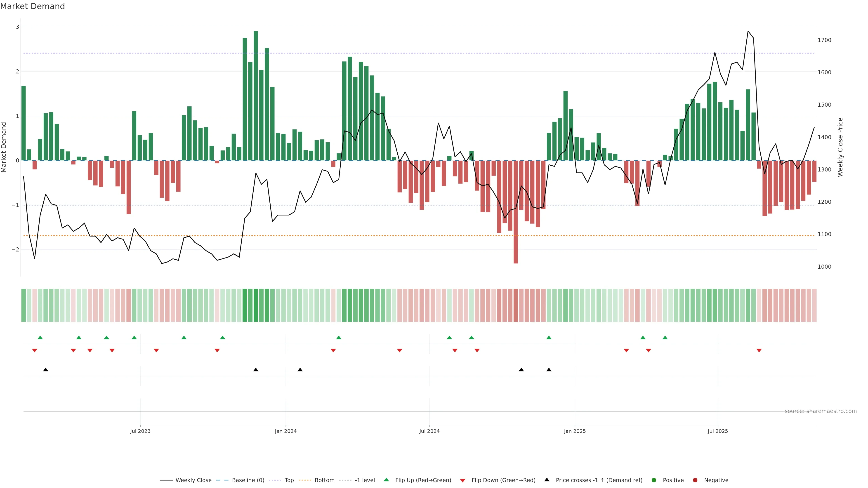The height and width of the screenshot is (488, 868).
Task: Click black Price crosses -1 legend triangle
Action: point(547,480)
